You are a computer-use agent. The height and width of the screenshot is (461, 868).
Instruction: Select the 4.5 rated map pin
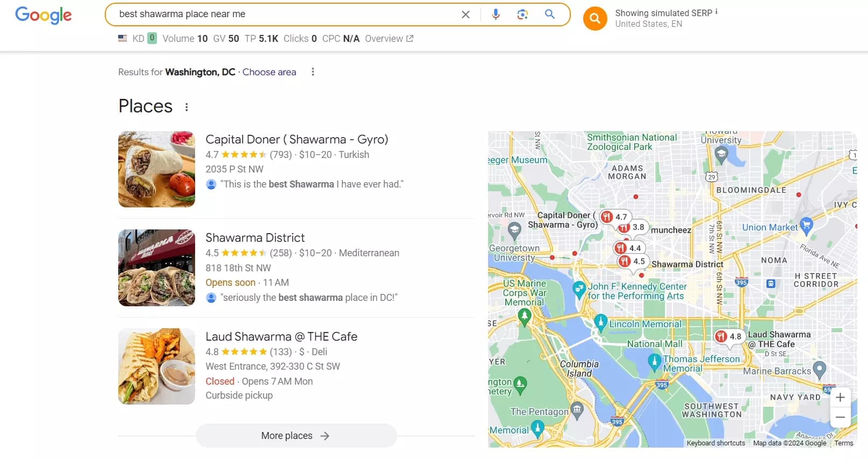coord(632,262)
